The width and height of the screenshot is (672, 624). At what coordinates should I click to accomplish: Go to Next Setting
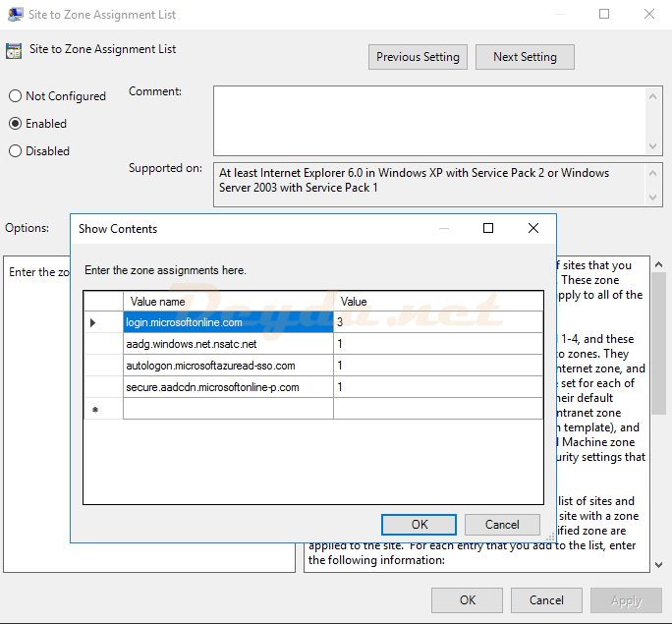coord(525,57)
